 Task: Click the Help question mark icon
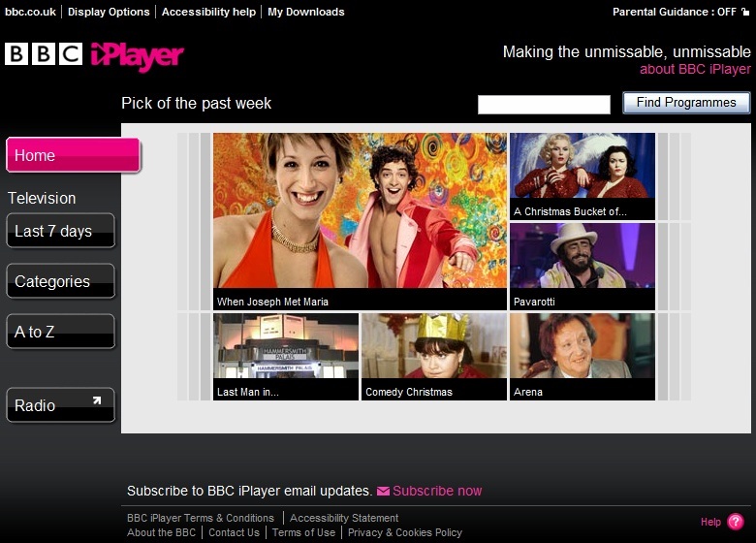pyautogui.click(x=736, y=522)
